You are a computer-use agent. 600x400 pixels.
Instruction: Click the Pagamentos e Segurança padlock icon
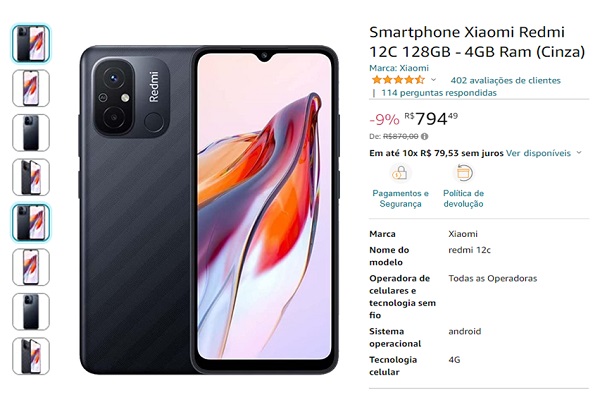tap(400, 173)
